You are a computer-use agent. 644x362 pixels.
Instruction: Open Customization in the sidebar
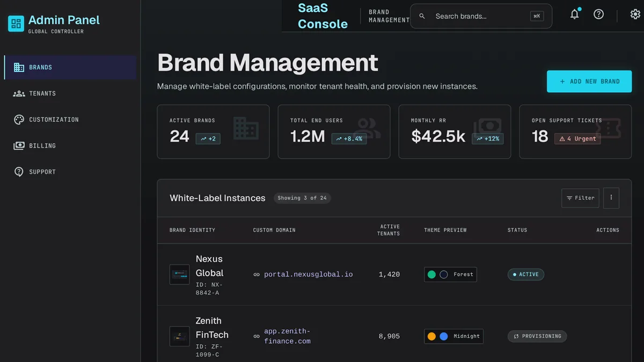[70, 120]
